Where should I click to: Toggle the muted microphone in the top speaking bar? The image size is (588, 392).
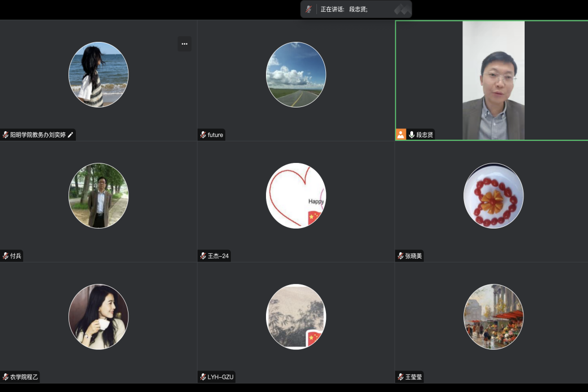pos(308,9)
